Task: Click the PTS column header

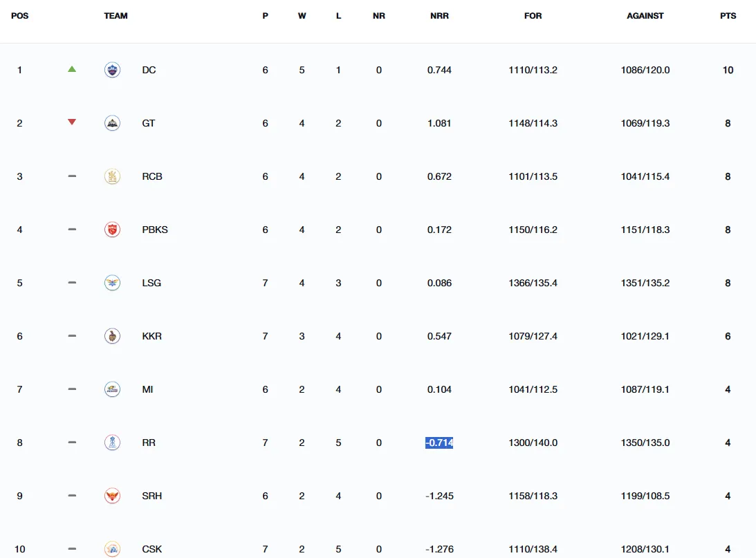Action: click(x=728, y=16)
